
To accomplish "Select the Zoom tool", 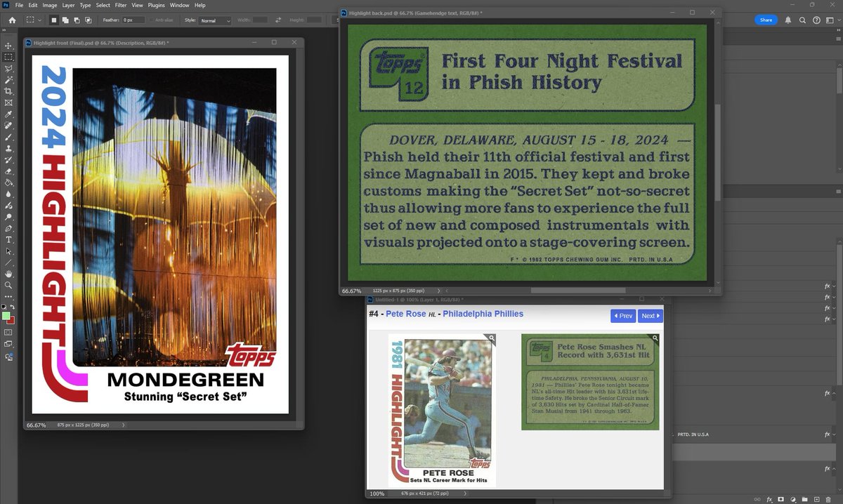I will tap(8, 285).
